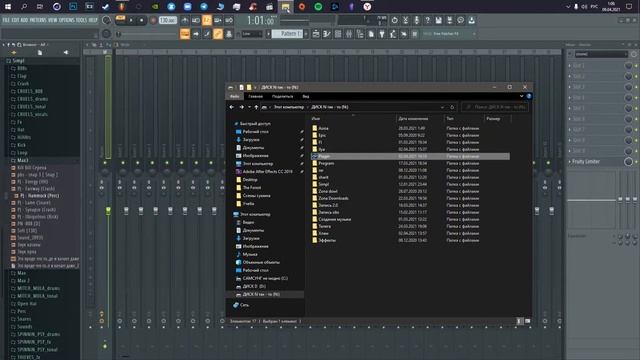Open the piano roll view icon

point(327,34)
